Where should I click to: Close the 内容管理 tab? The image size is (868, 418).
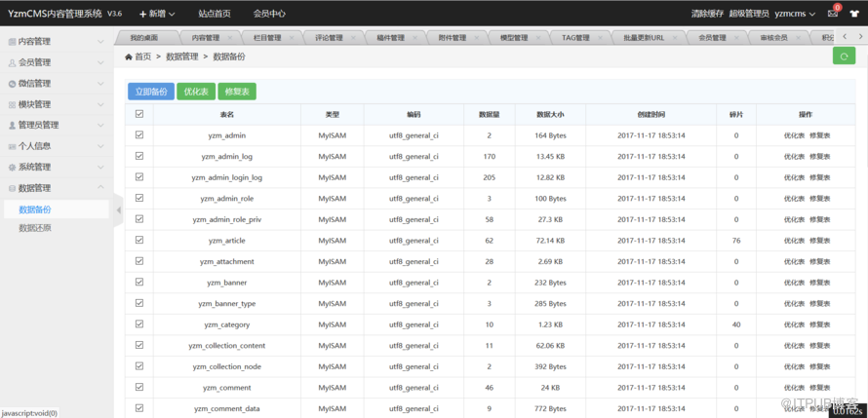point(230,38)
